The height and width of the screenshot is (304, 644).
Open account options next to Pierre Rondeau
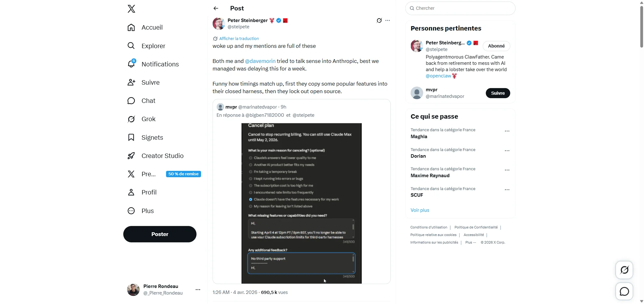tap(198, 289)
